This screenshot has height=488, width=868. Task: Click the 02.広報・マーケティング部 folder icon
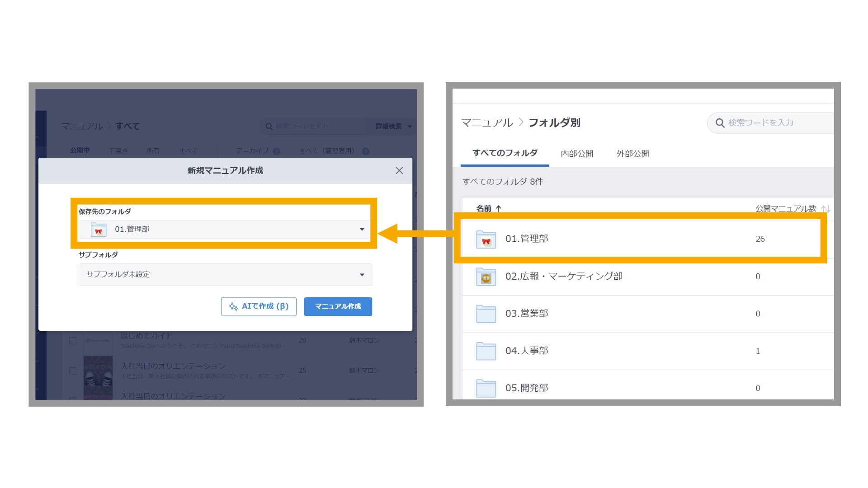pos(486,277)
